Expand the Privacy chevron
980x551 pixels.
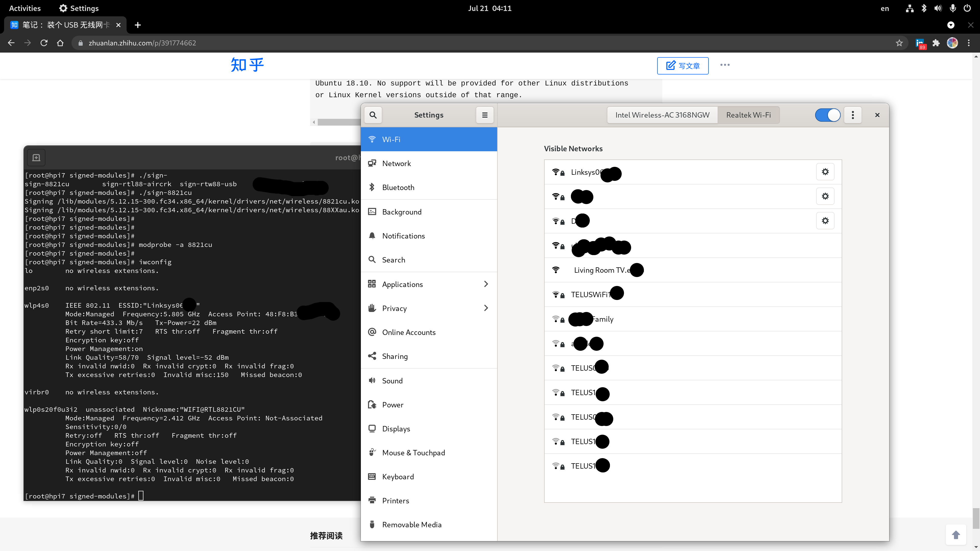[486, 308]
